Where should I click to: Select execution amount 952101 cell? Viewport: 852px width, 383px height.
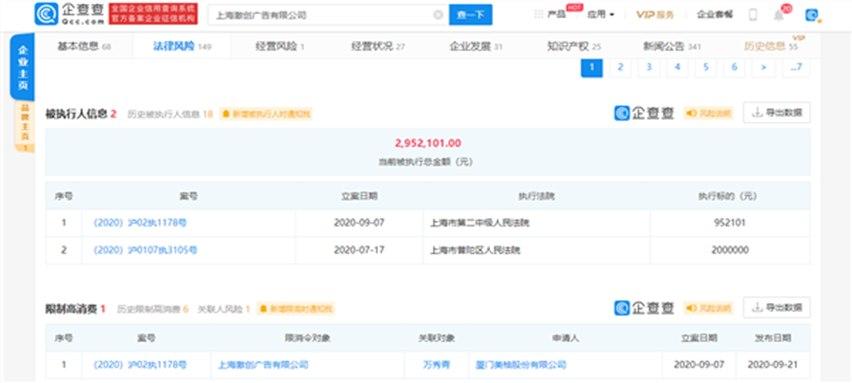click(x=729, y=223)
